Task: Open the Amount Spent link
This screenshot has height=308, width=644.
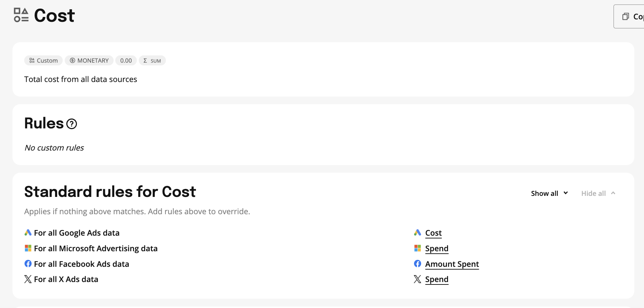Action: pos(452,264)
